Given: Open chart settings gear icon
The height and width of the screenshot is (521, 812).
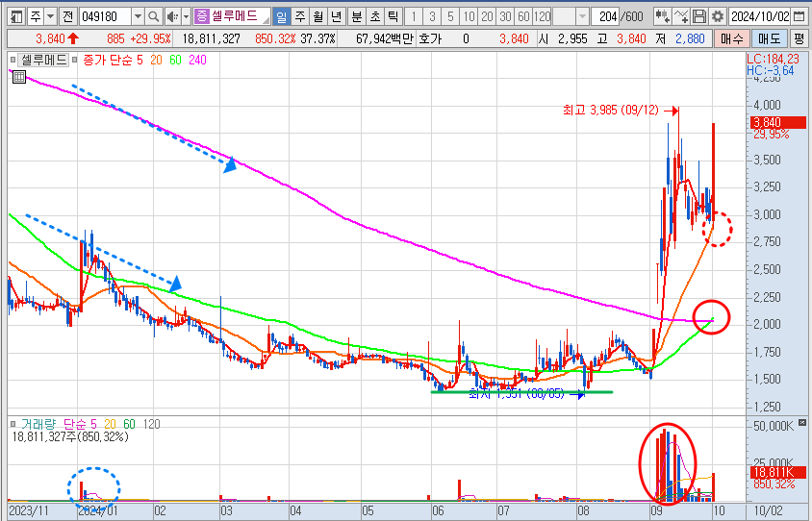Looking at the screenshot, I should [717, 17].
